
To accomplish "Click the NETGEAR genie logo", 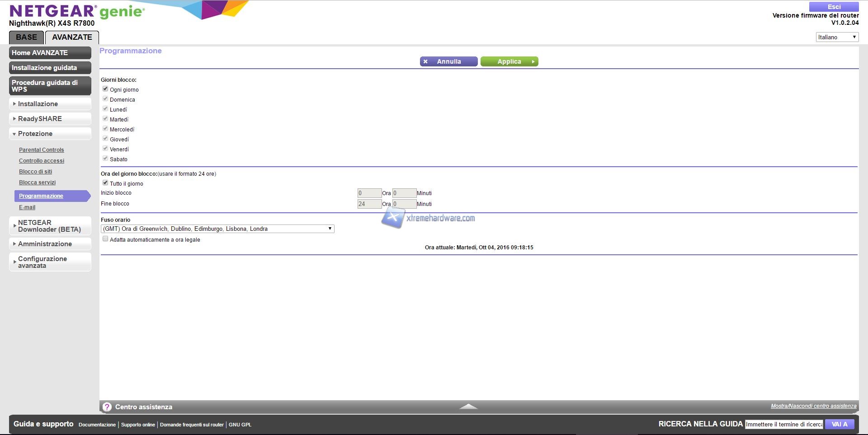I will click(77, 12).
